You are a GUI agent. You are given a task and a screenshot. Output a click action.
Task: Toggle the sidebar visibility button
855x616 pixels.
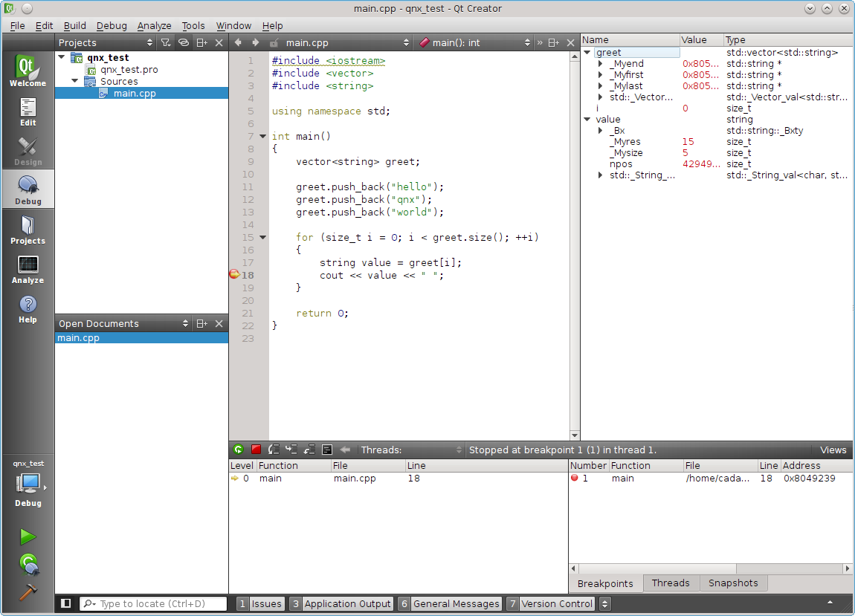tap(66, 603)
